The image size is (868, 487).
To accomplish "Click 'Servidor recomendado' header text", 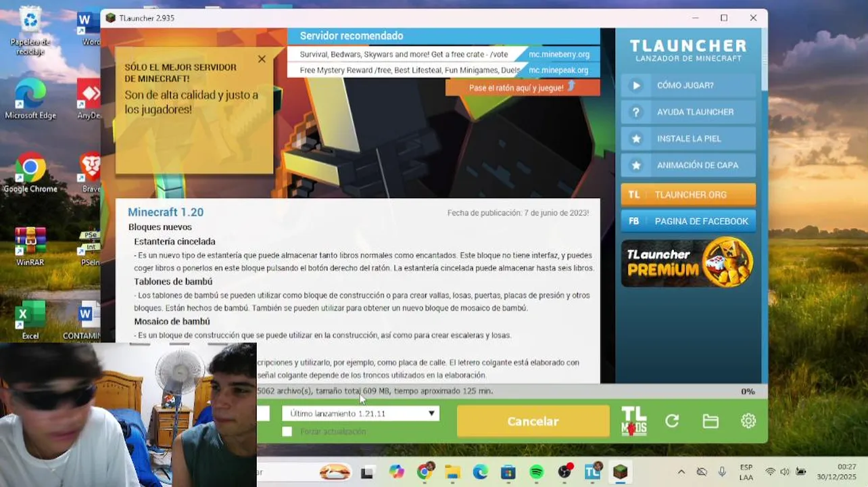I will [352, 36].
